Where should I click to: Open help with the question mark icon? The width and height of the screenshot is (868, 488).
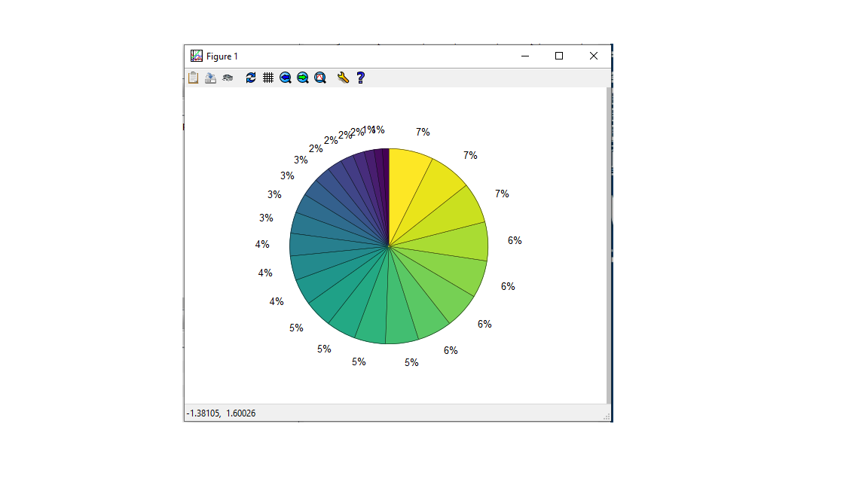click(361, 78)
